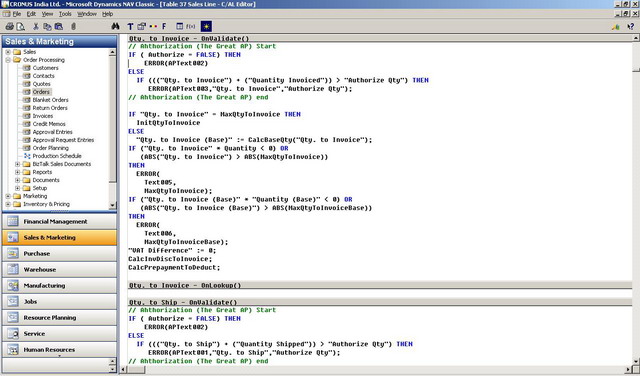Expand the BizTalk Sales Documents folder
Screen dimensions: 640x376
pos(18,164)
